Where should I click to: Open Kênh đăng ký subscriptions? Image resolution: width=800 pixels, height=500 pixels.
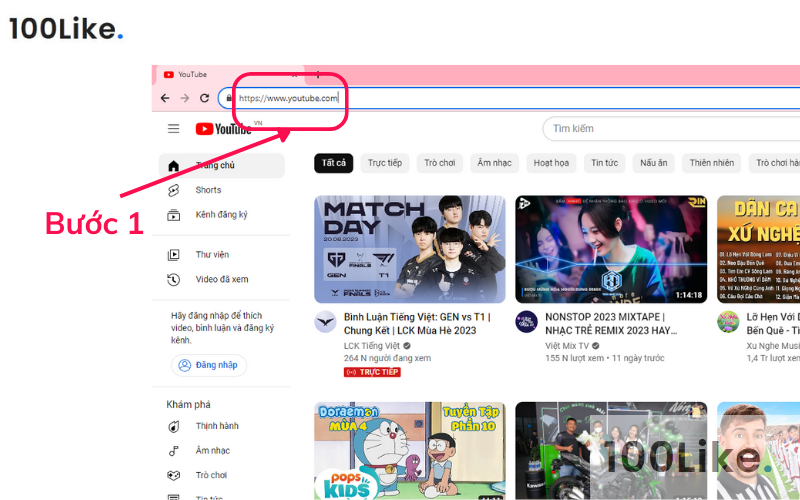coord(221,215)
